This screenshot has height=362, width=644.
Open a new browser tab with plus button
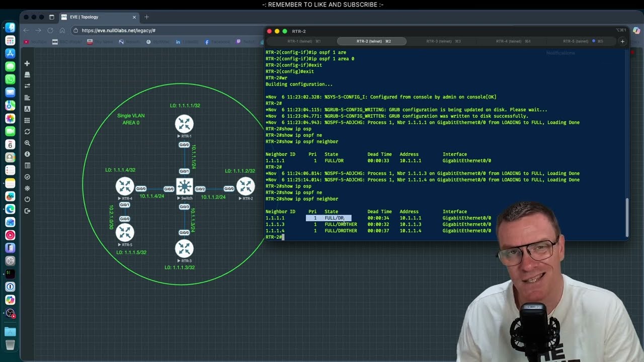pos(146,17)
